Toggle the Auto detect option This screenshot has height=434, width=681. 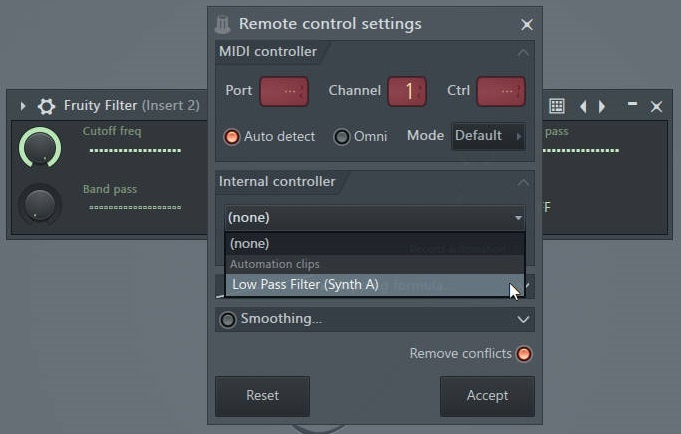coord(231,137)
